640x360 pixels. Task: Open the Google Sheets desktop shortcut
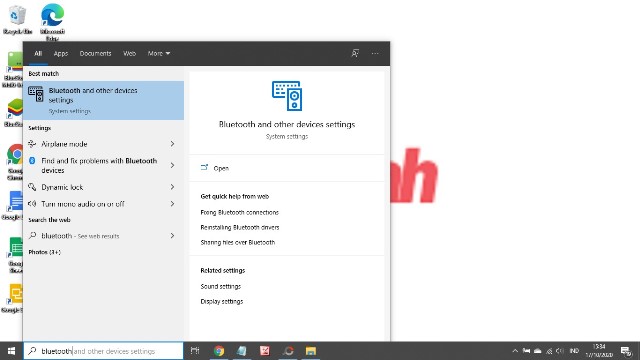click(x=16, y=255)
